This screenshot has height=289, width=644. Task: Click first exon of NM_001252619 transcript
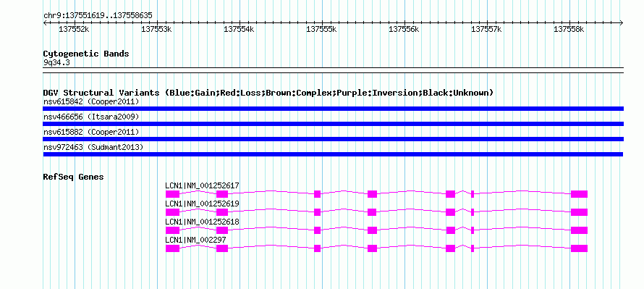coord(172,212)
